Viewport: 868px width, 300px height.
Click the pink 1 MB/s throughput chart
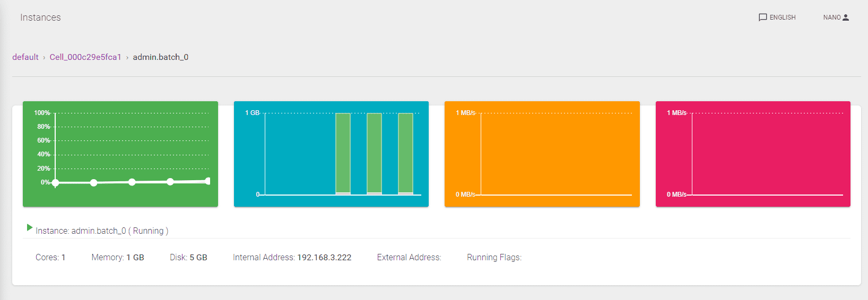[753, 154]
